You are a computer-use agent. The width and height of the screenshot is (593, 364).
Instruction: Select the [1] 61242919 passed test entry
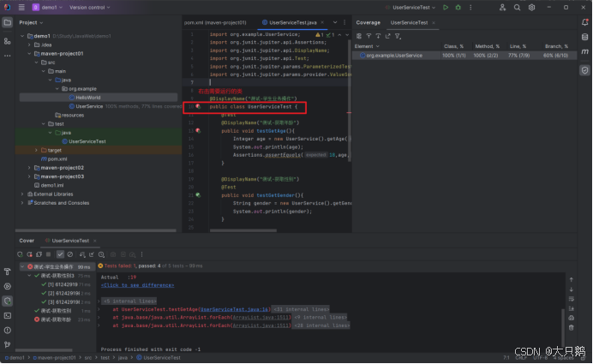click(x=63, y=284)
